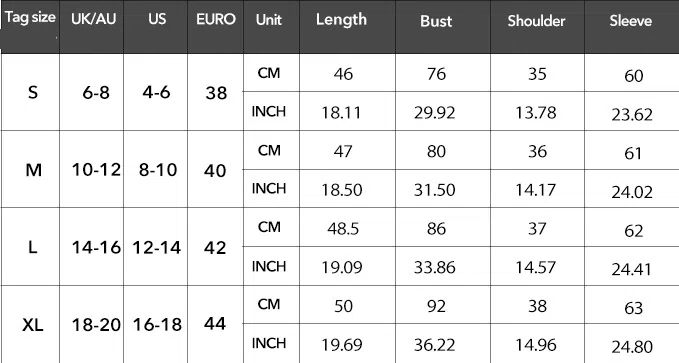The height and width of the screenshot is (363, 679).
Task: Click bust value 92 cm
Action: coord(436,306)
